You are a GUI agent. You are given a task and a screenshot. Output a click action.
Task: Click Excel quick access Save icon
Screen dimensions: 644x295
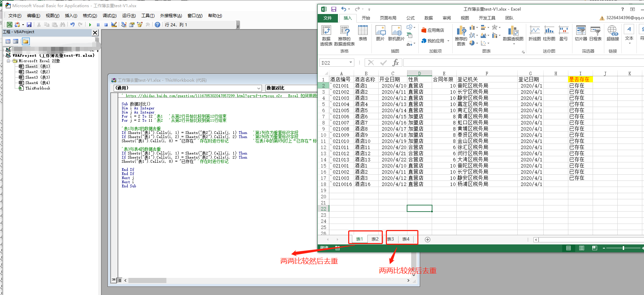tap(334, 9)
